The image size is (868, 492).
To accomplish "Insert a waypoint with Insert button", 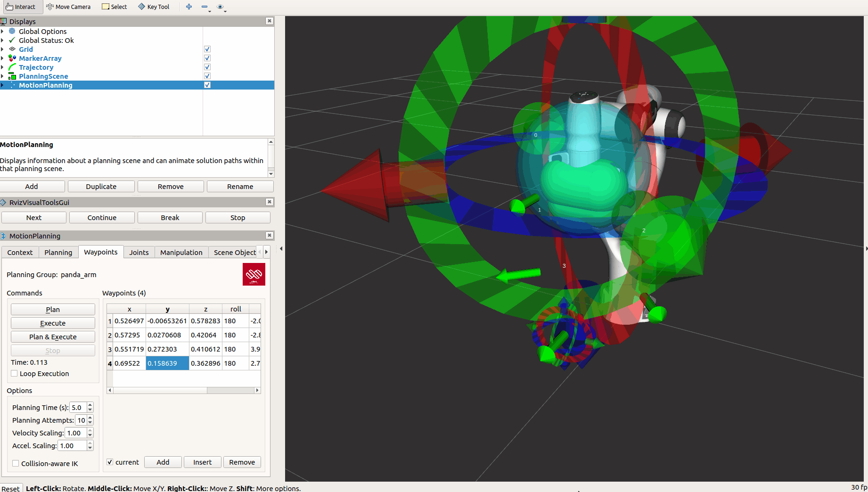I will [203, 462].
